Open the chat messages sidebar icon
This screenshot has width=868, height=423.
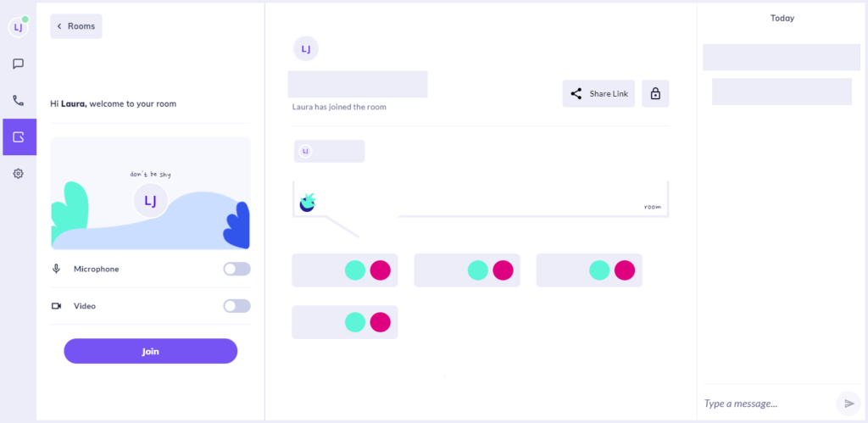19,64
